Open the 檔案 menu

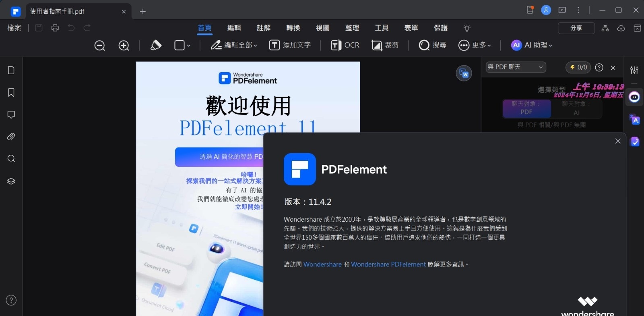coord(14,28)
